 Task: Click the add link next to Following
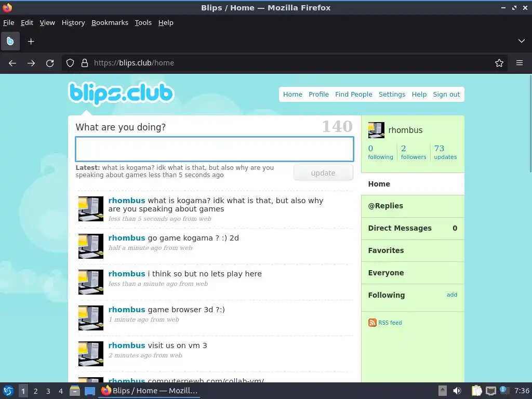(x=451, y=295)
